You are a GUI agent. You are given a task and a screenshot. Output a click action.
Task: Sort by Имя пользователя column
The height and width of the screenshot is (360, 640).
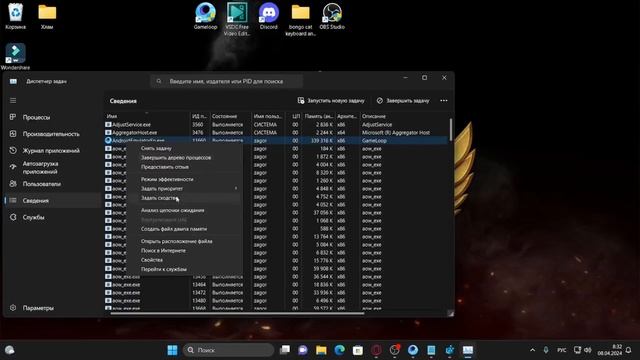click(x=268, y=116)
